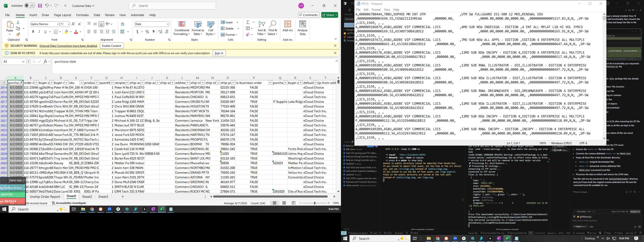Image resolution: width=644 pixels, height=242 pixels.
Task: Open Zoom from Excel-side taskbar
Action: click(x=109, y=209)
